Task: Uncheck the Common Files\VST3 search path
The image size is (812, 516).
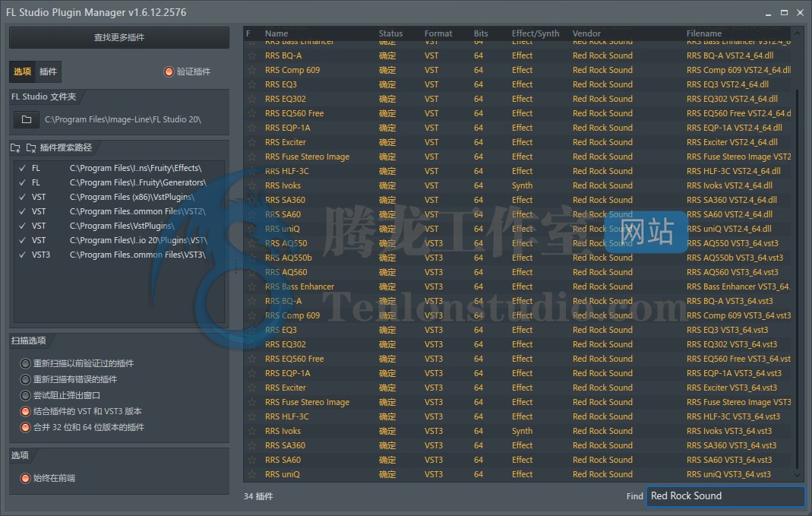Action: (22, 255)
